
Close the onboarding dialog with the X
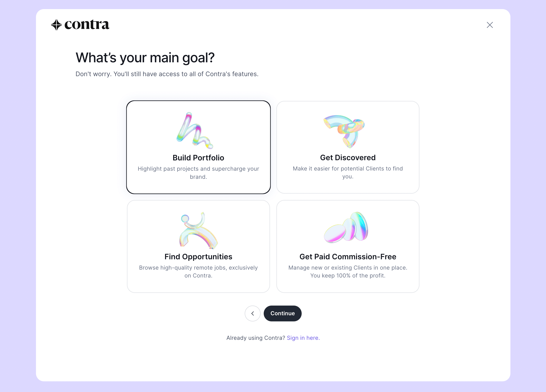(x=490, y=25)
